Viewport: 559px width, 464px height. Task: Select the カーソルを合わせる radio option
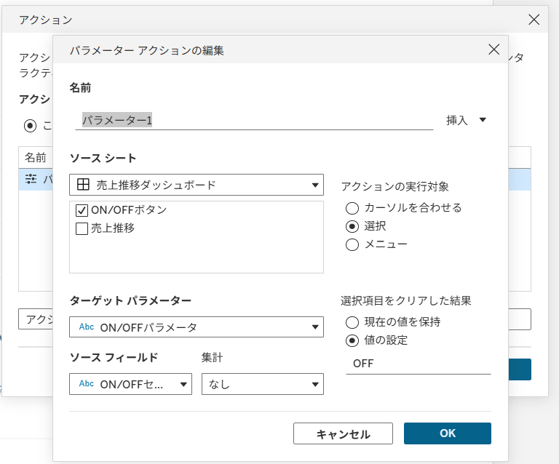point(352,208)
